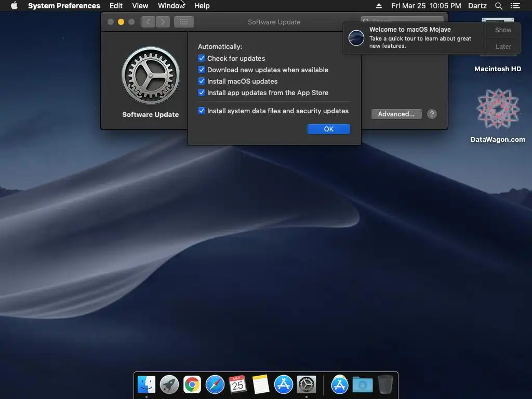Open Calendar showing 25 in Dock
This screenshot has height=399, width=532.
coord(237,384)
